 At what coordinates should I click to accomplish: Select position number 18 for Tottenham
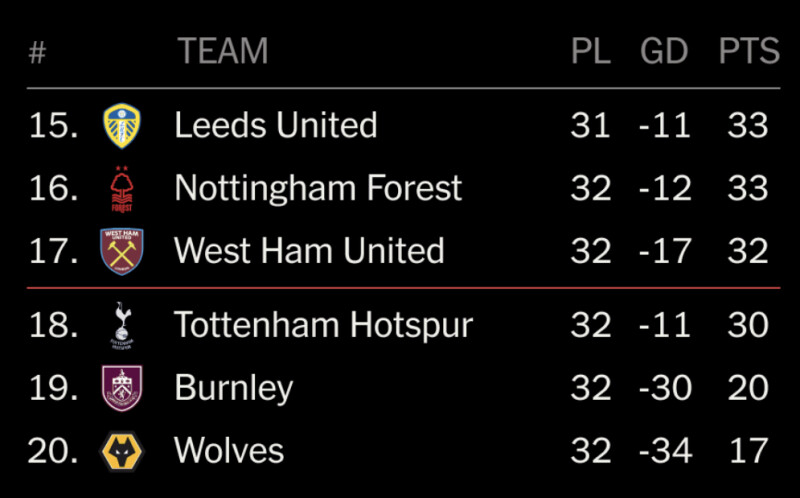(53, 325)
